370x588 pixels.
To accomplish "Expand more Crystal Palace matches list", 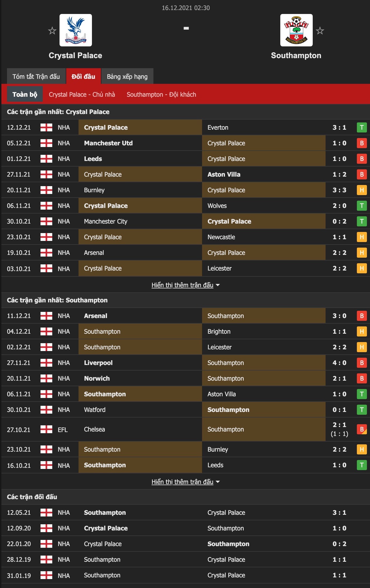I will click(x=186, y=285).
